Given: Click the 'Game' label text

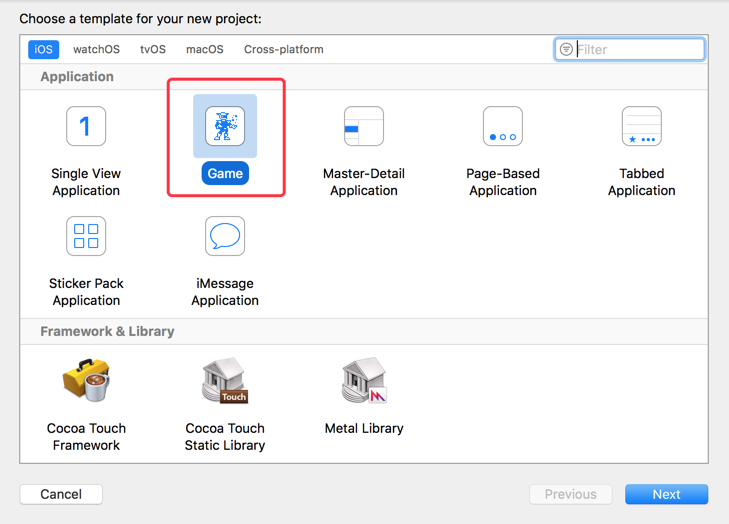Looking at the screenshot, I should pyautogui.click(x=225, y=173).
